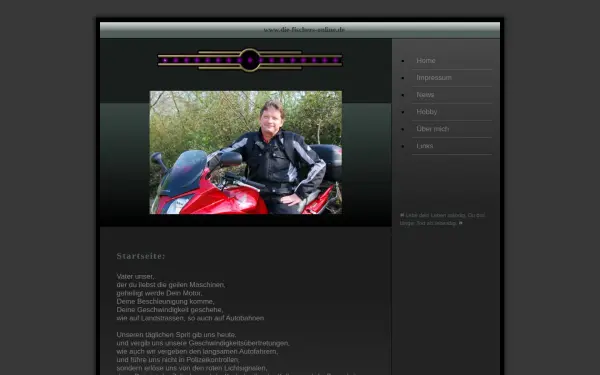Screen dimensions: 600x375
Task: Click the www.die-fischers-online.de header title
Action: pyautogui.click(x=304, y=29)
